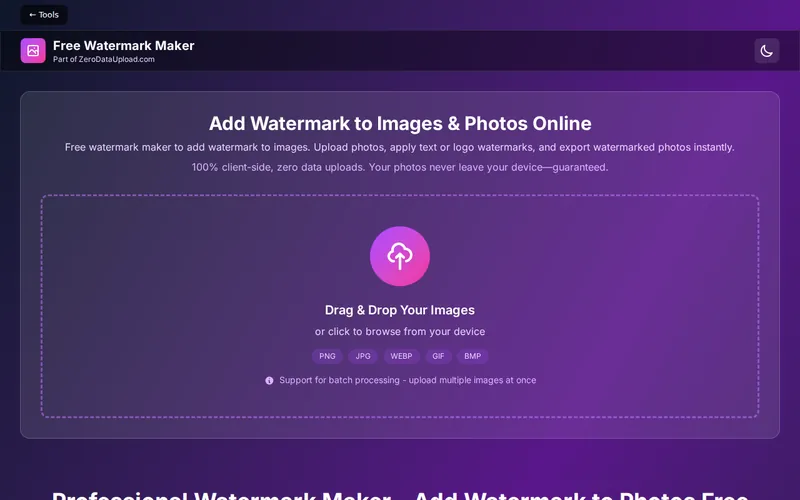Screen dimensions: 800x500
Task: Click 'Add Watermark to Images & Photos Online' heading
Action: point(400,123)
